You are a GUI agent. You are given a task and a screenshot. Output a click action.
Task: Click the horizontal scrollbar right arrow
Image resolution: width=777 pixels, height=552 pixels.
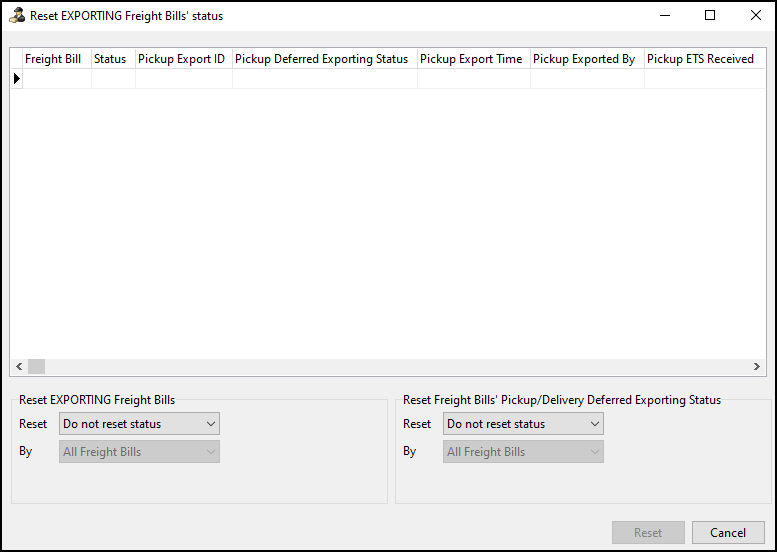click(x=758, y=367)
